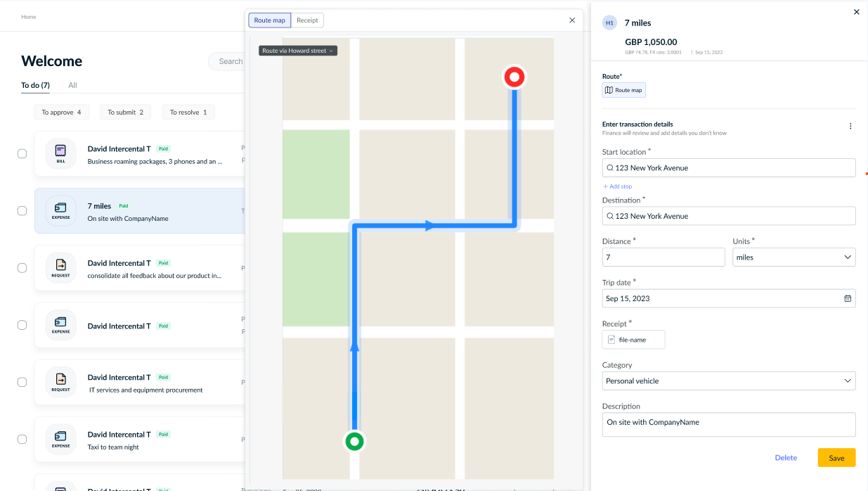868x491 pixels.
Task: Switch to the Route map tab
Action: 270,20
